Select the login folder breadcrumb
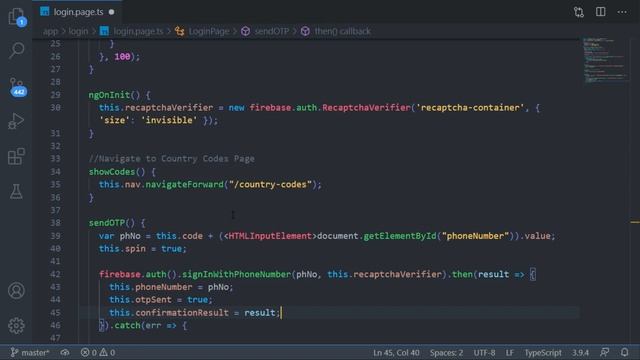 point(78,31)
